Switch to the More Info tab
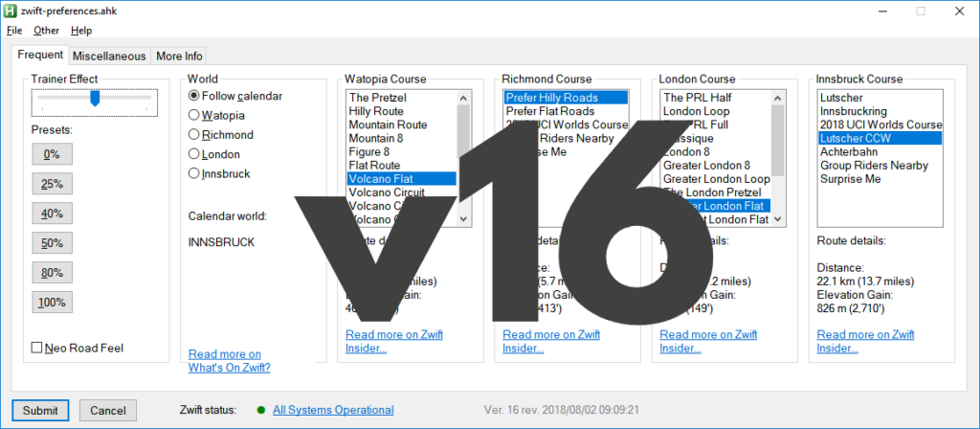The width and height of the screenshot is (980, 429). coord(179,56)
